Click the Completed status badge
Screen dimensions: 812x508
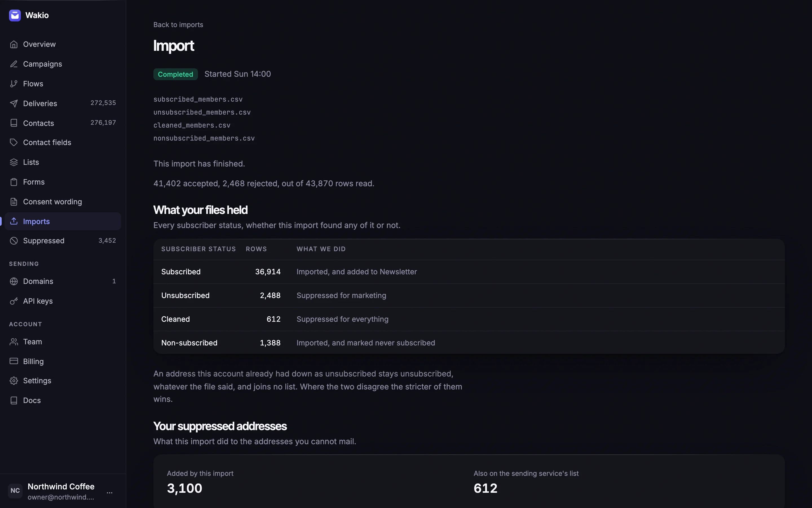(175, 74)
